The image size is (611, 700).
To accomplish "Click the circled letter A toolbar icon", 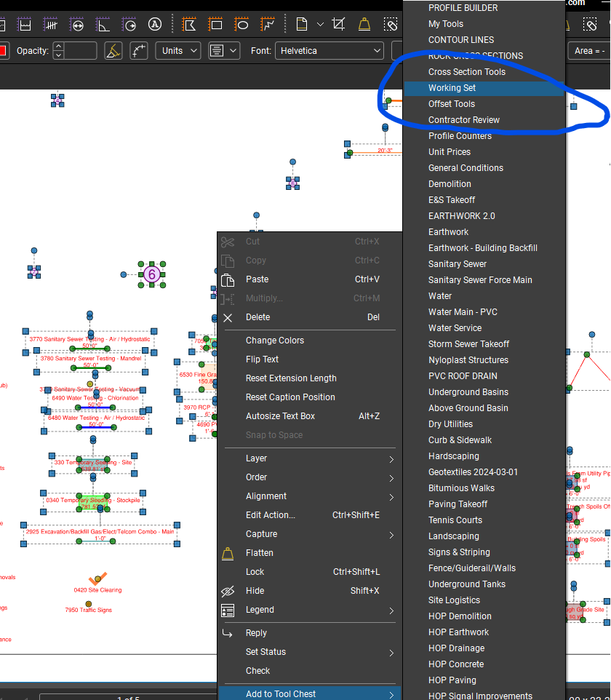I will (x=155, y=24).
